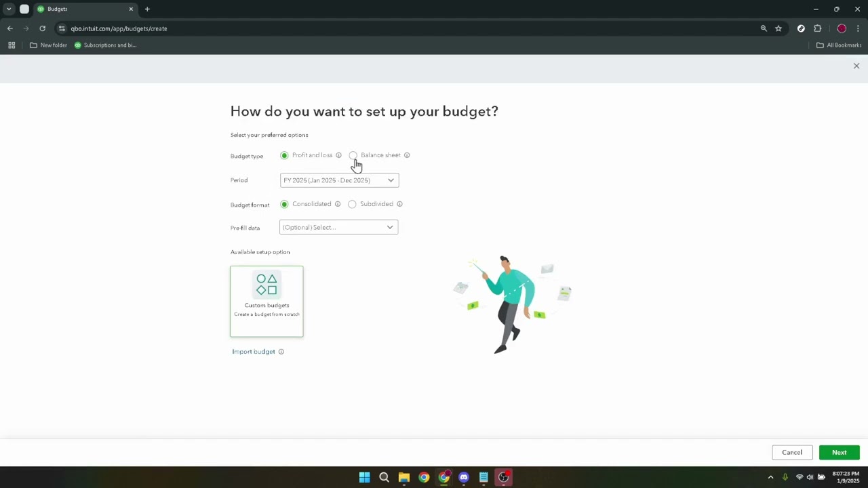Open the browser profile avatar

click(842, 28)
